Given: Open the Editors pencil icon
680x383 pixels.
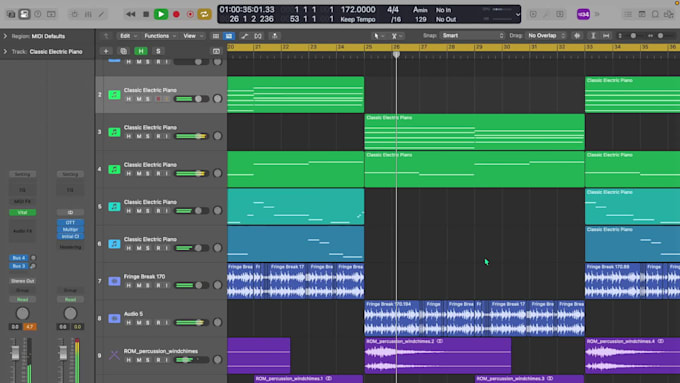Looking at the screenshot, I should [x=101, y=14].
